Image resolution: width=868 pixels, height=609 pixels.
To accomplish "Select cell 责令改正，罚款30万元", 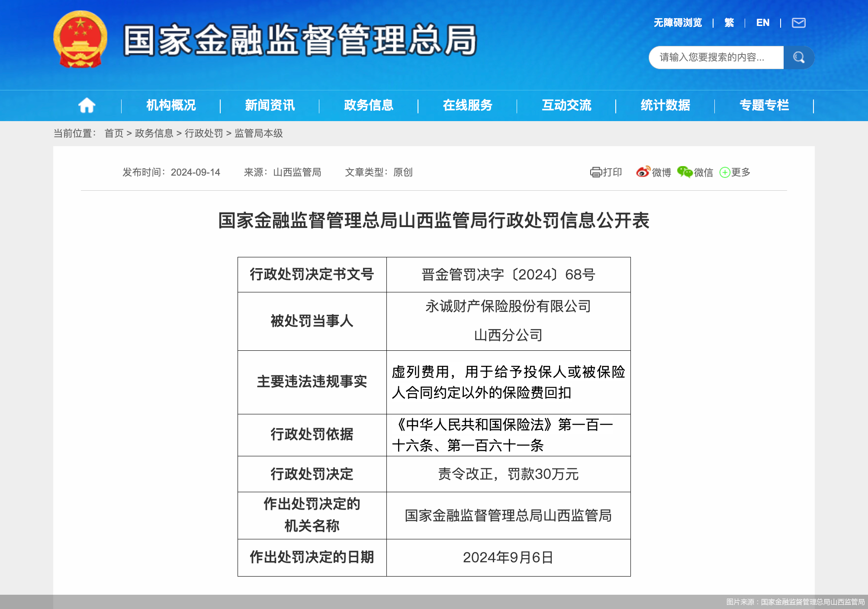I will click(x=508, y=474).
